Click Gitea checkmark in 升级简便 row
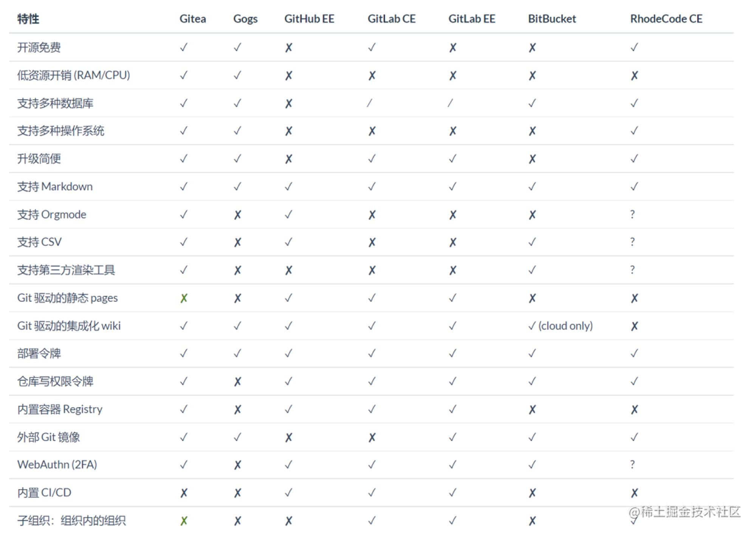The width and height of the screenshot is (756, 534). (184, 159)
